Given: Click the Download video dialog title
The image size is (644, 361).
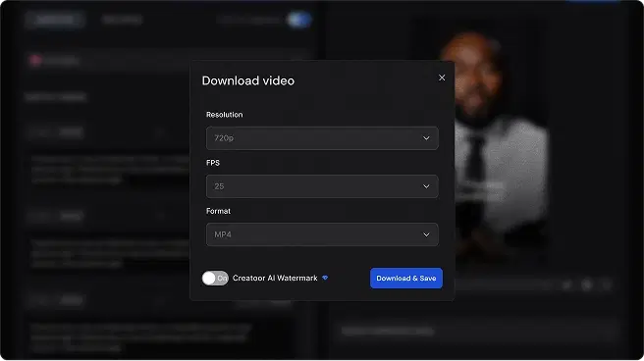Looking at the screenshot, I should tap(248, 80).
